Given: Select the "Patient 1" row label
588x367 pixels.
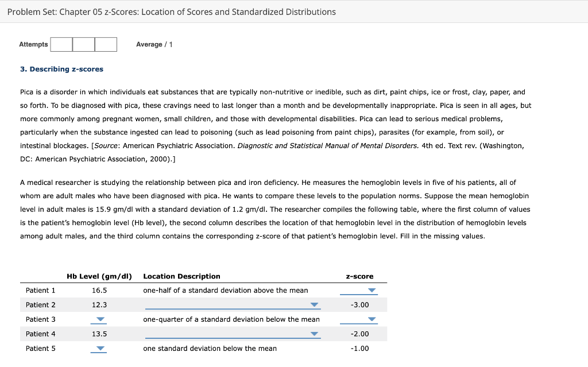Looking at the screenshot, I should pyautogui.click(x=41, y=291).
